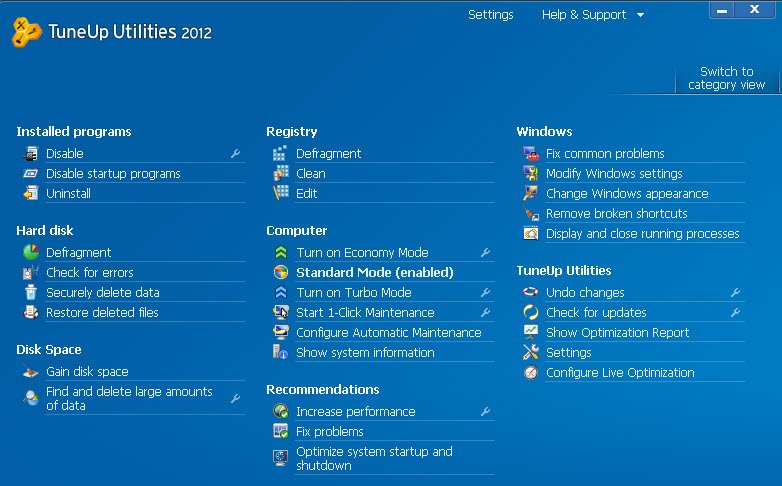This screenshot has width=782, height=486.
Task: Click the Fix problems icon under Recommendations
Action: 281,431
